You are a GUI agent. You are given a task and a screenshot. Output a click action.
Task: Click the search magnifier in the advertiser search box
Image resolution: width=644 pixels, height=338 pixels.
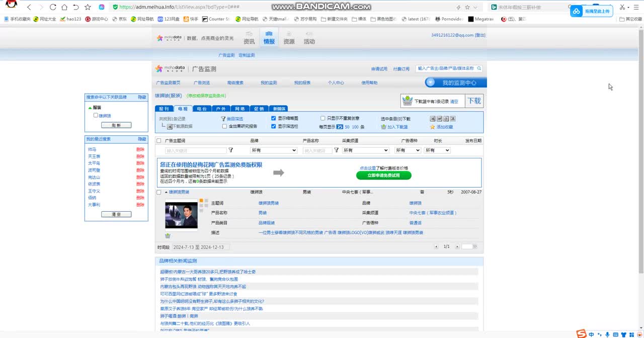[x=479, y=68]
